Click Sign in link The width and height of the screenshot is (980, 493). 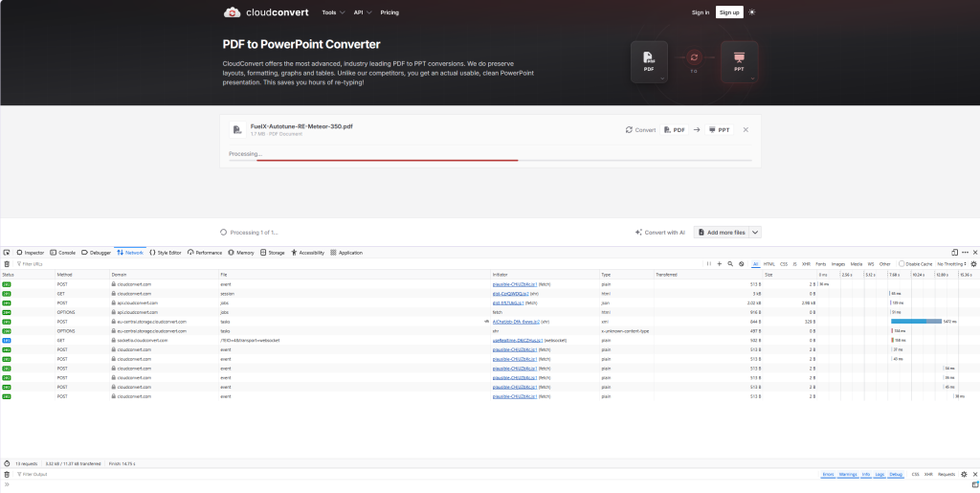tap(700, 12)
